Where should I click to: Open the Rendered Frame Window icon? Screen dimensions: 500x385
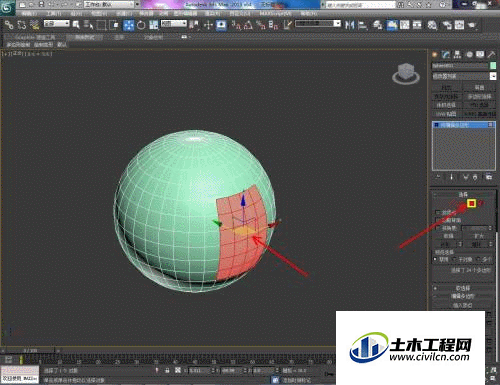coord(459,25)
